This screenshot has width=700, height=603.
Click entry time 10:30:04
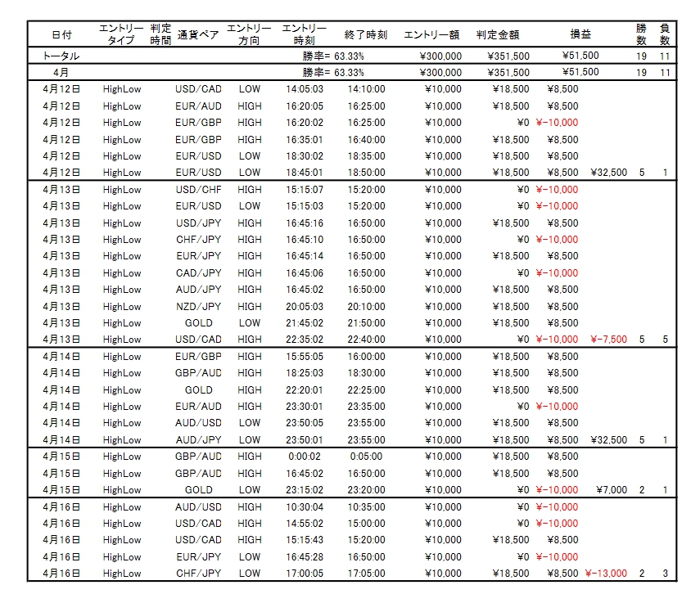click(305, 507)
